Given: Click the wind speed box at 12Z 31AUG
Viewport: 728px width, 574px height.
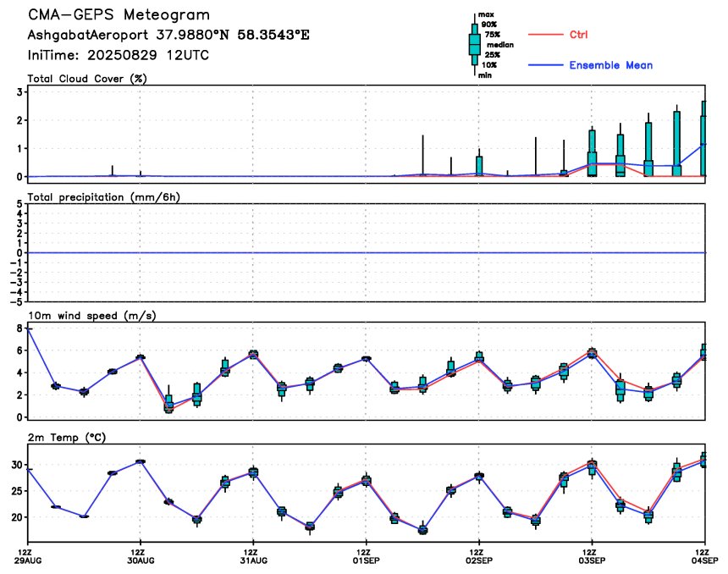Looking at the screenshot, I should [253, 355].
